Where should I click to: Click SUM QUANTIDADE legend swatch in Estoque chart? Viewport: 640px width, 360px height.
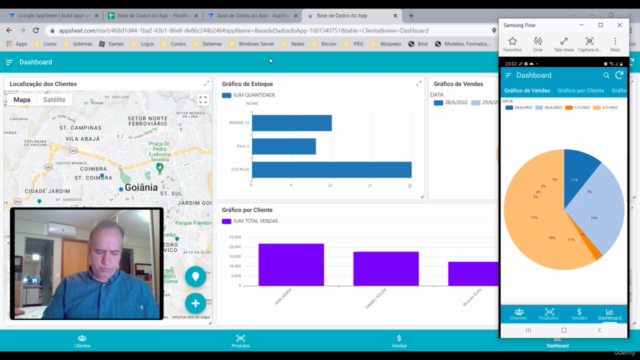227,95
